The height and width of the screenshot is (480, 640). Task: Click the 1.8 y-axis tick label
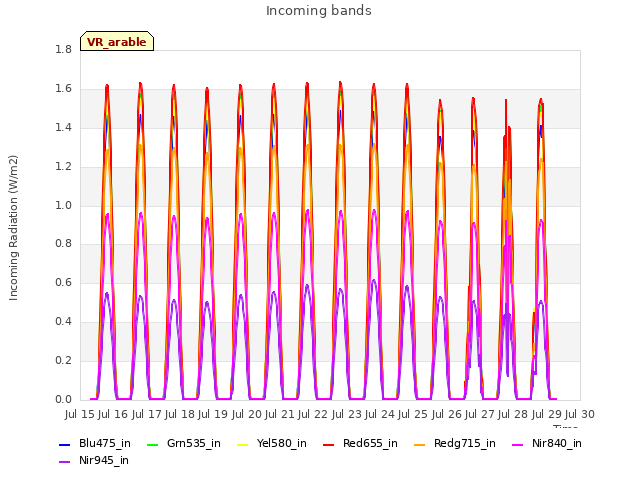[63, 50]
